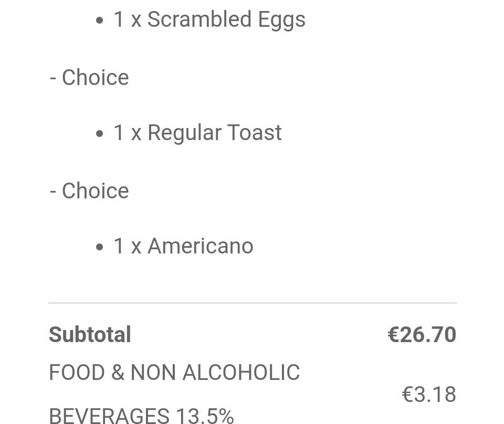Click the horizontal divider above Subtotal
The width and height of the screenshot is (504, 424).
pyautogui.click(x=253, y=303)
